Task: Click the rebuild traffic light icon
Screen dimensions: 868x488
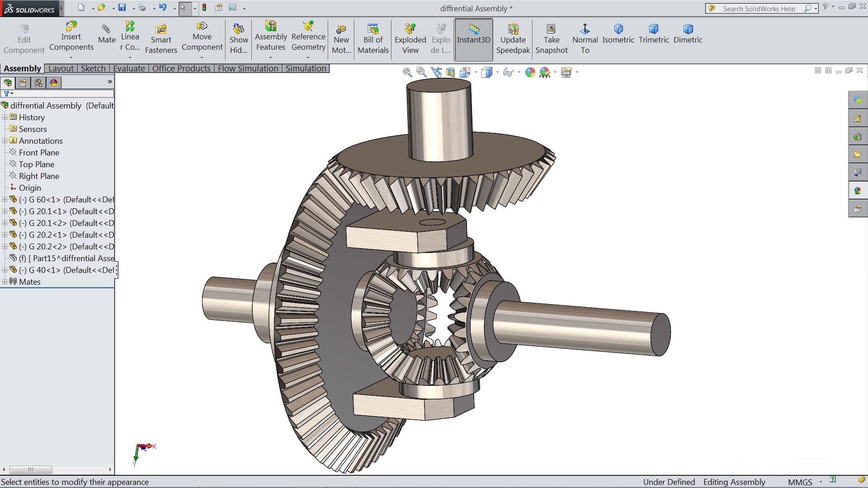Action: (x=204, y=8)
